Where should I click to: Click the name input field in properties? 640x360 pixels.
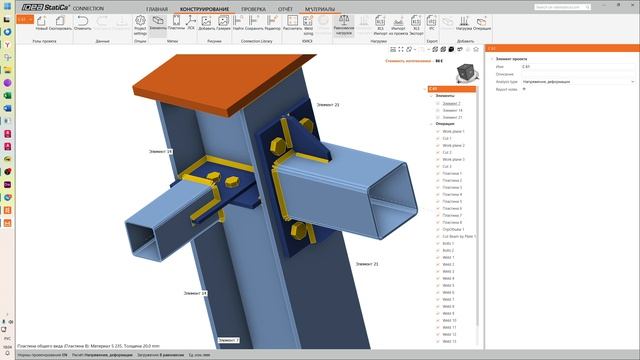pos(578,67)
